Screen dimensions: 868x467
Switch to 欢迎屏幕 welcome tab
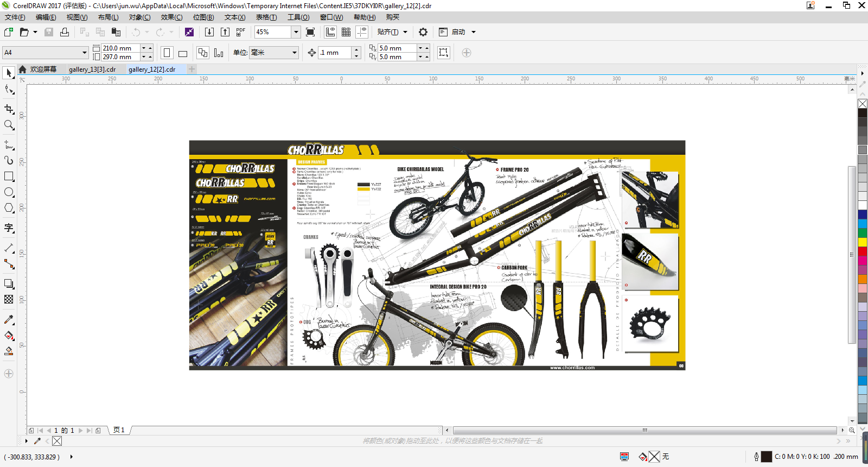pos(38,70)
